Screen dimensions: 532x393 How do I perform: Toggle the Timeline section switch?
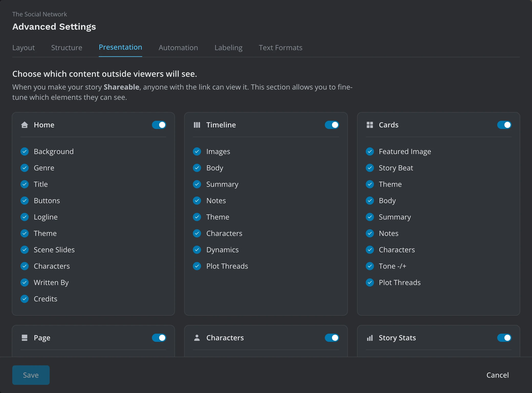pyautogui.click(x=332, y=125)
